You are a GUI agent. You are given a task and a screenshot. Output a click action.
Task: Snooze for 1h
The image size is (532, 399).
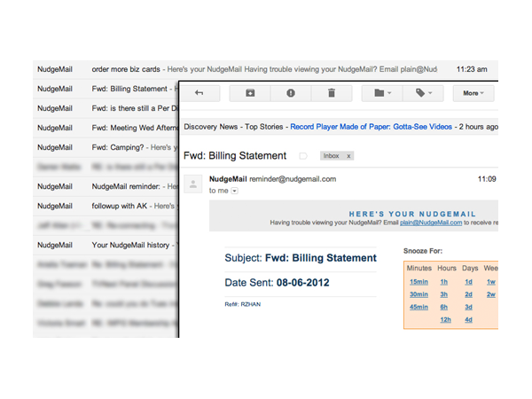pyautogui.click(x=444, y=282)
